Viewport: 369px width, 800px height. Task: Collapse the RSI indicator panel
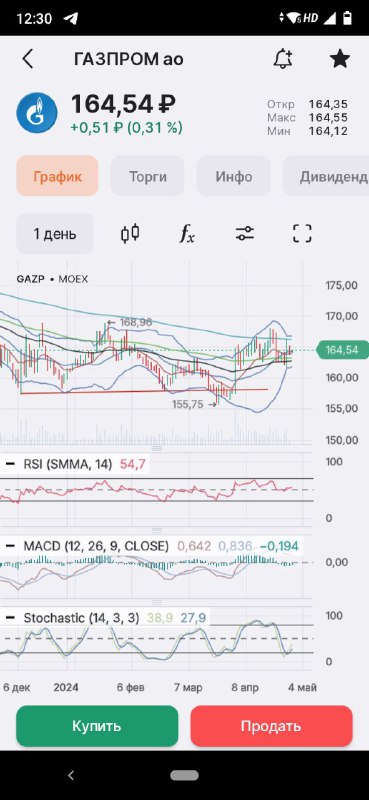(10, 464)
